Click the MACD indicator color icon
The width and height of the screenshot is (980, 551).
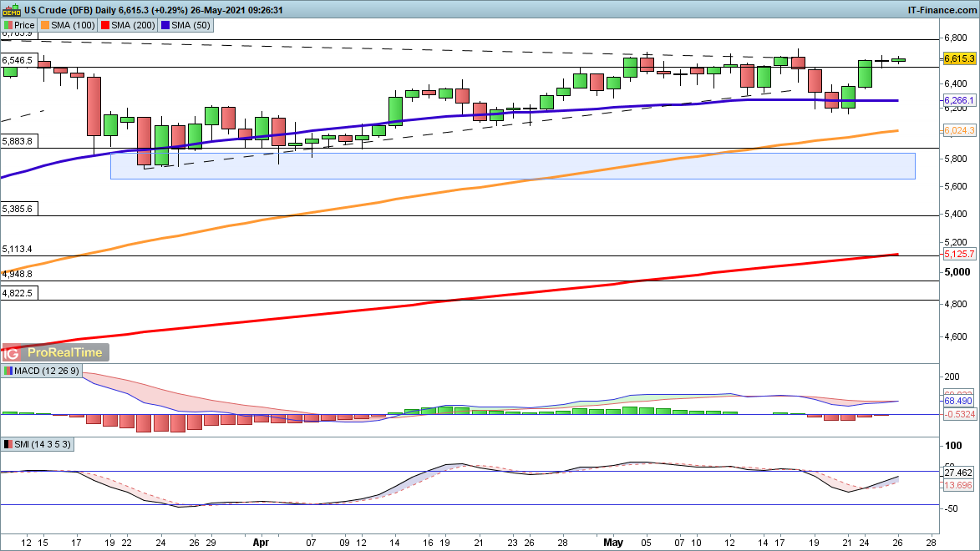pyautogui.click(x=8, y=371)
